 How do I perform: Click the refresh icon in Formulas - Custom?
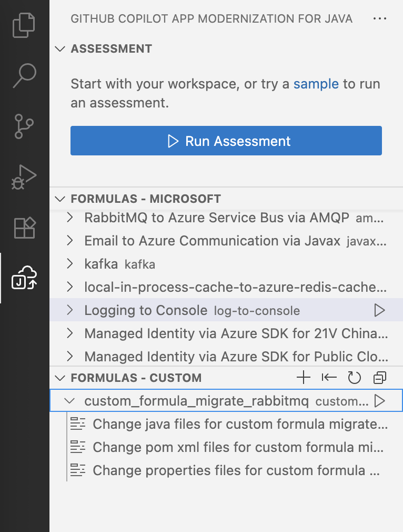pos(354,378)
